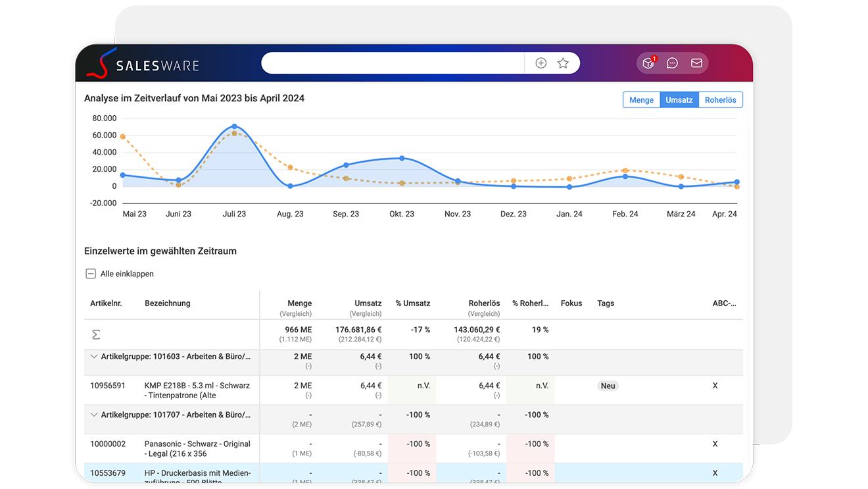Switch the chart view to Roherlös
The width and height of the screenshot is (868, 489).
tap(720, 99)
